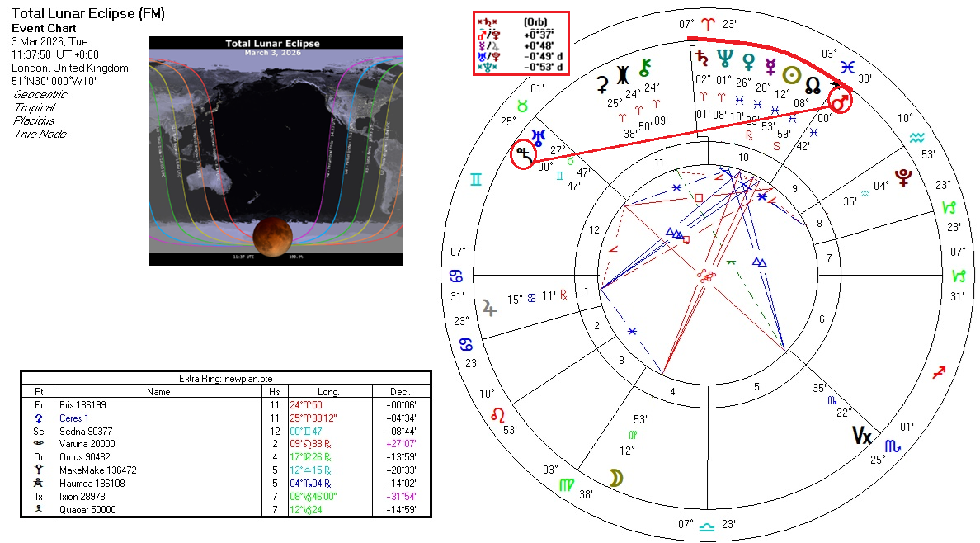The height and width of the screenshot is (543, 980).
Task: Click the Saturn glyph near the Midheaven
Action: click(x=703, y=58)
